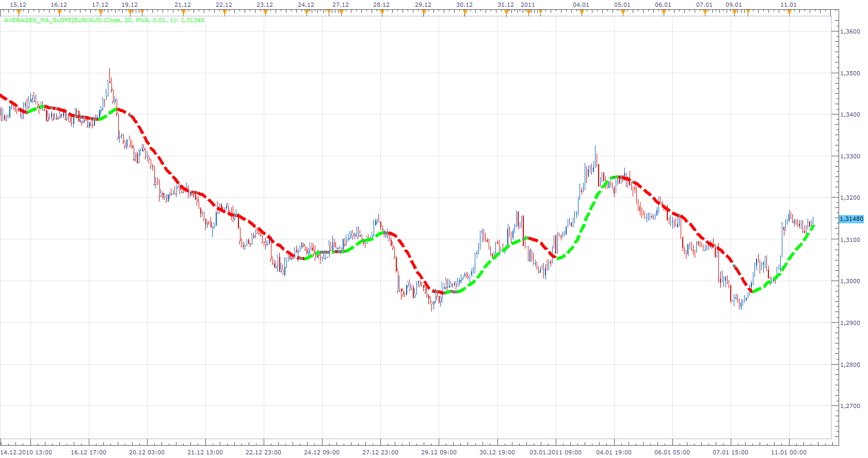
Task: Click the orange day marker under 17.12
Action: click(101, 12)
